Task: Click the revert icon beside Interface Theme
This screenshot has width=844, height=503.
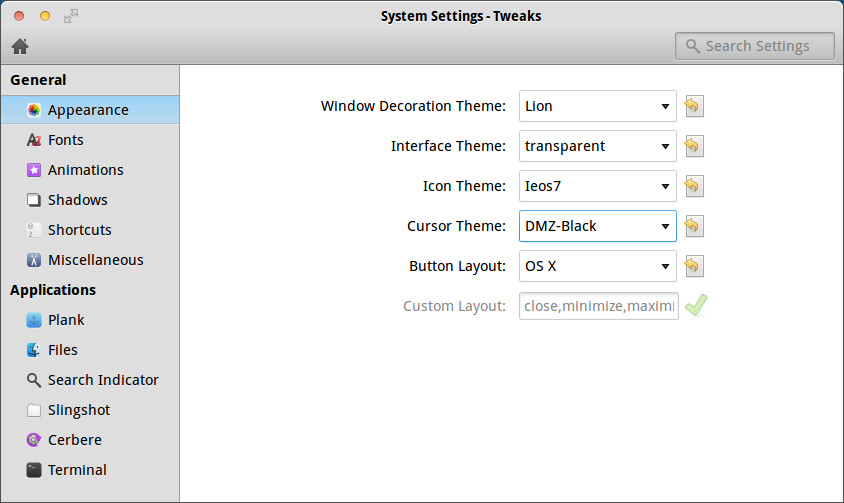Action: tap(693, 146)
